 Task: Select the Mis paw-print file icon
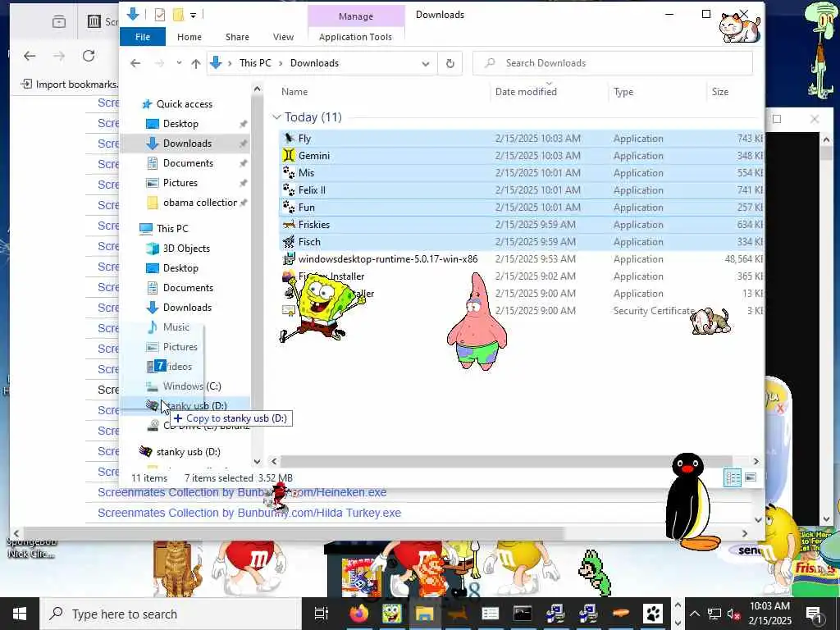click(289, 172)
